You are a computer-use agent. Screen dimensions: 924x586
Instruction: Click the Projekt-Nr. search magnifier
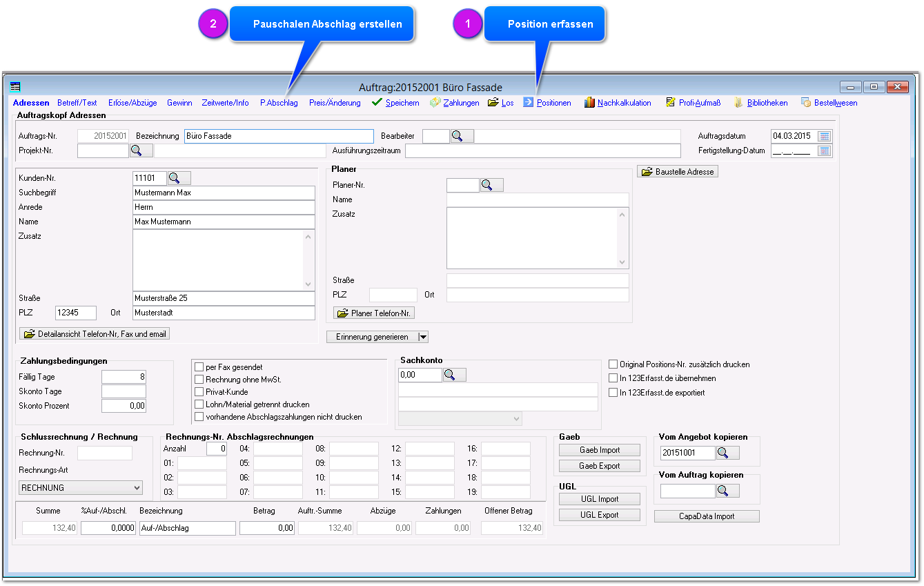141,150
